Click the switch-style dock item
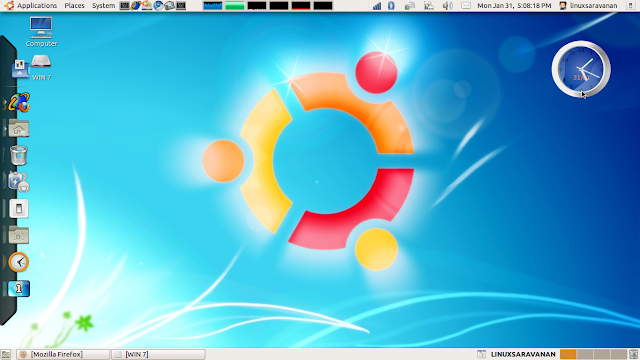 coord(19,209)
